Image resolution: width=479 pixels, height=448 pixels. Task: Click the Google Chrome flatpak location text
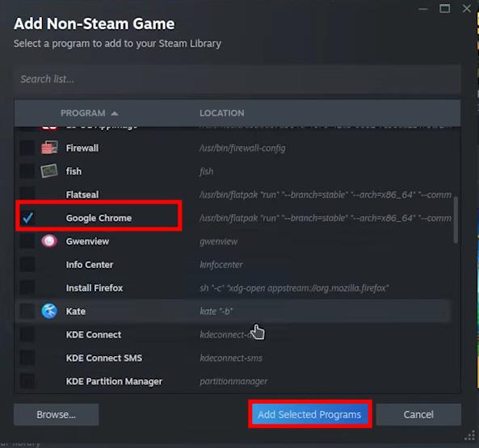point(326,218)
